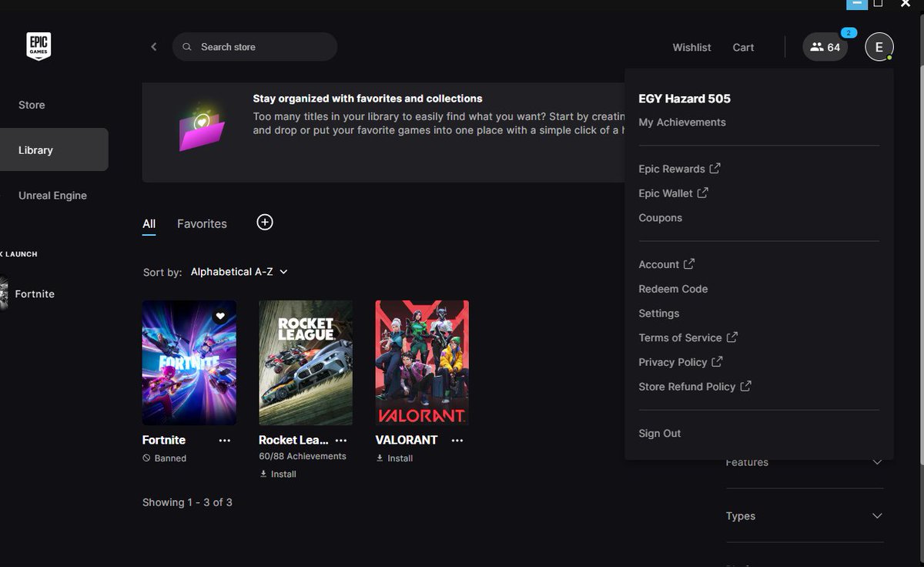This screenshot has width=924, height=567.
Task: Open the Cart link
Action: tap(743, 48)
